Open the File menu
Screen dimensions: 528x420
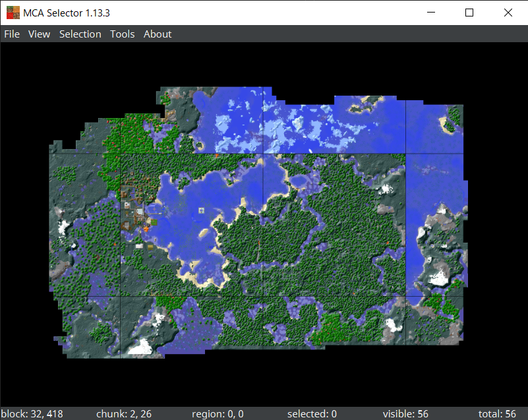pyautogui.click(x=12, y=34)
